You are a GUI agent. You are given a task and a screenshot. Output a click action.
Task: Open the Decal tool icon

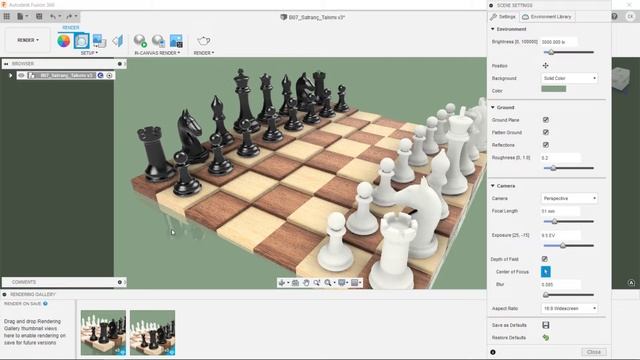[99, 41]
